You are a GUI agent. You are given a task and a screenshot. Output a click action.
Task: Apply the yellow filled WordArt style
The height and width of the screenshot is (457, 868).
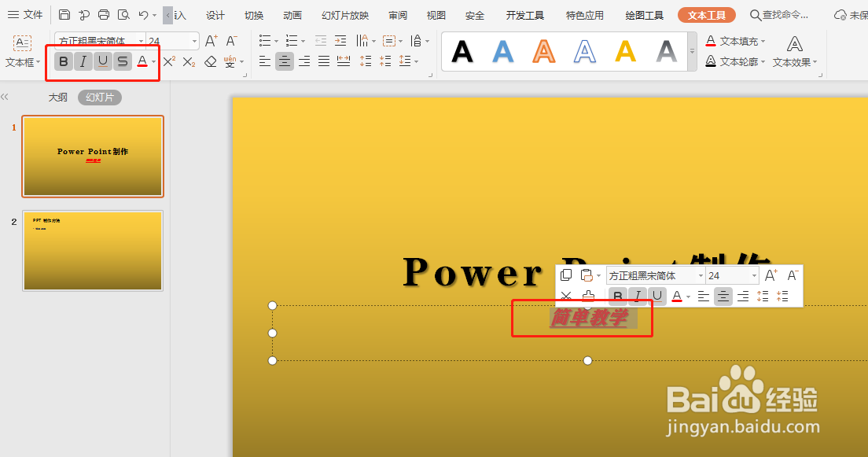tap(626, 51)
